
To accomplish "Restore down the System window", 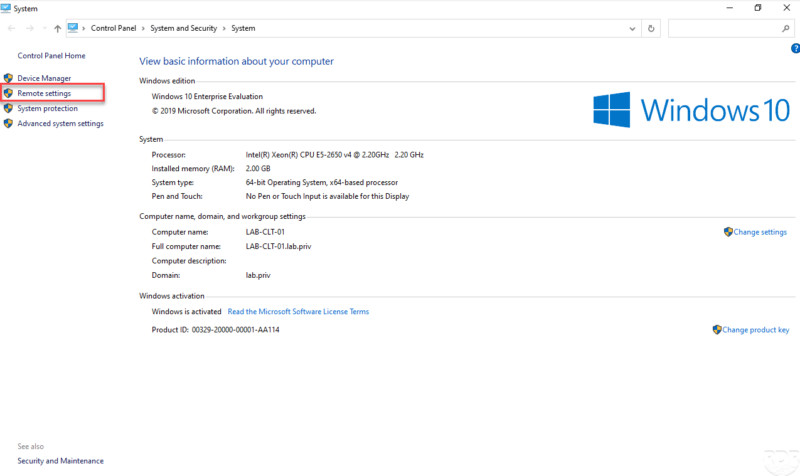I will click(x=758, y=8).
